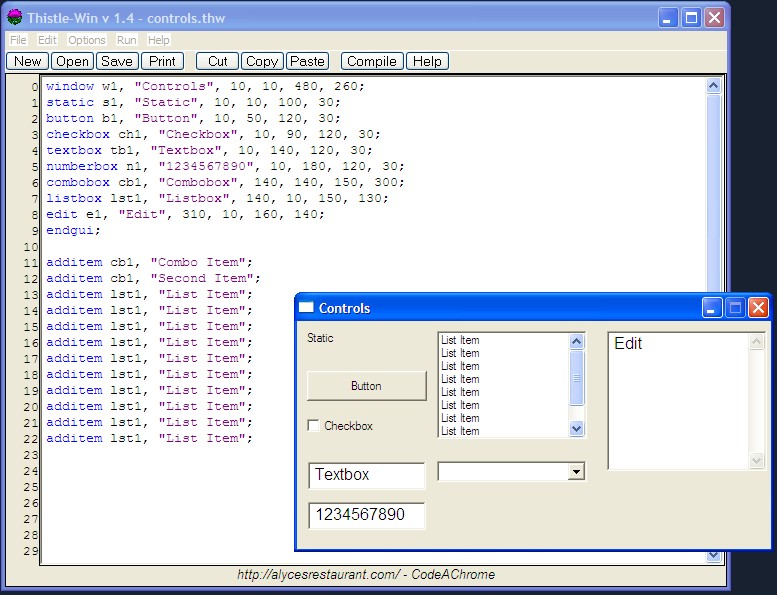
Task: Click line number 29 in the gutter
Action: tap(31, 551)
